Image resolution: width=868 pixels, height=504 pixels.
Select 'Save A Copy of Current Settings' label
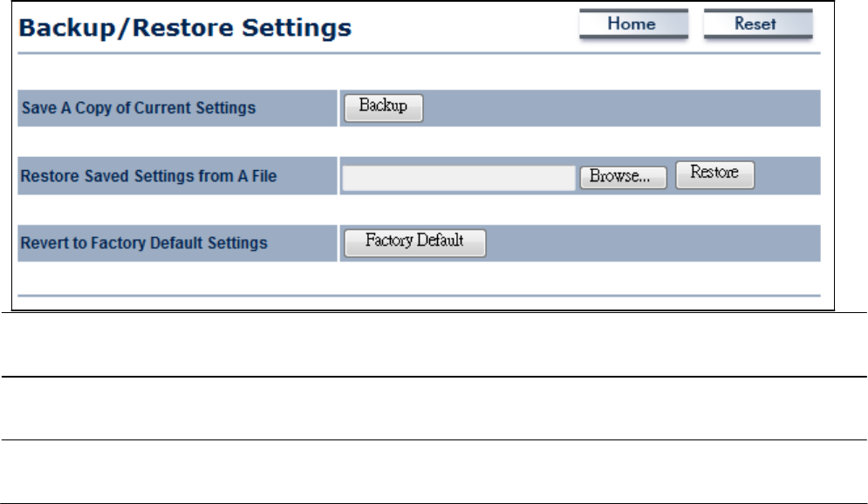point(139,108)
